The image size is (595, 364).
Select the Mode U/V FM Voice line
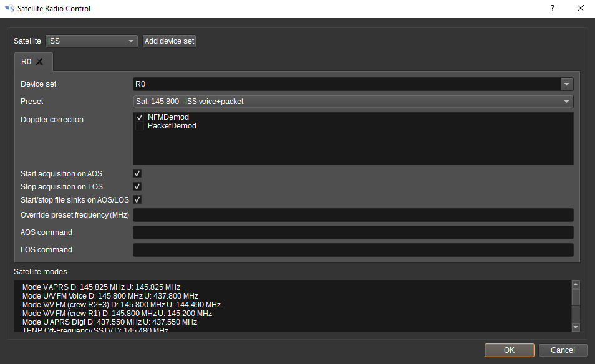(110, 295)
